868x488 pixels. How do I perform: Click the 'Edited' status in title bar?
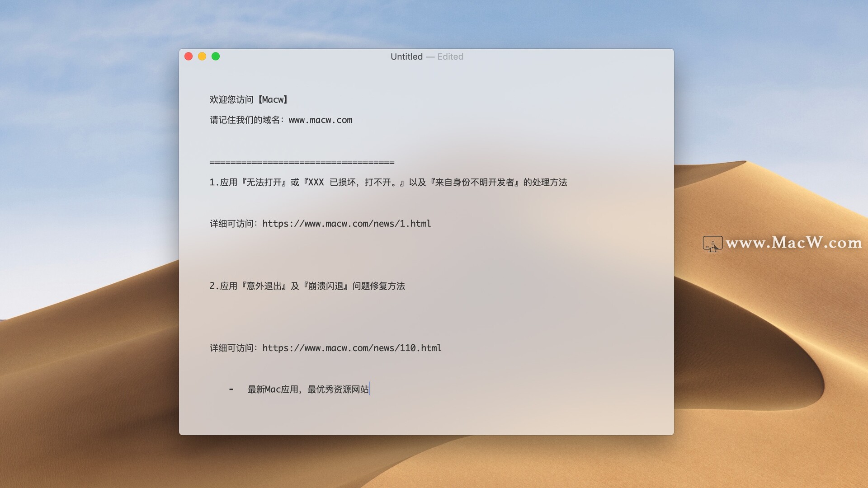point(450,56)
